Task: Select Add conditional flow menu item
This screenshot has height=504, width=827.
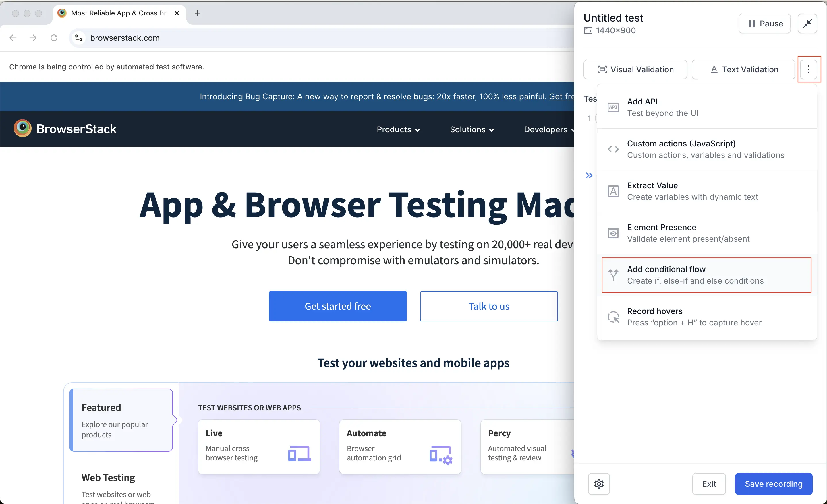Action: (x=706, y=275)
